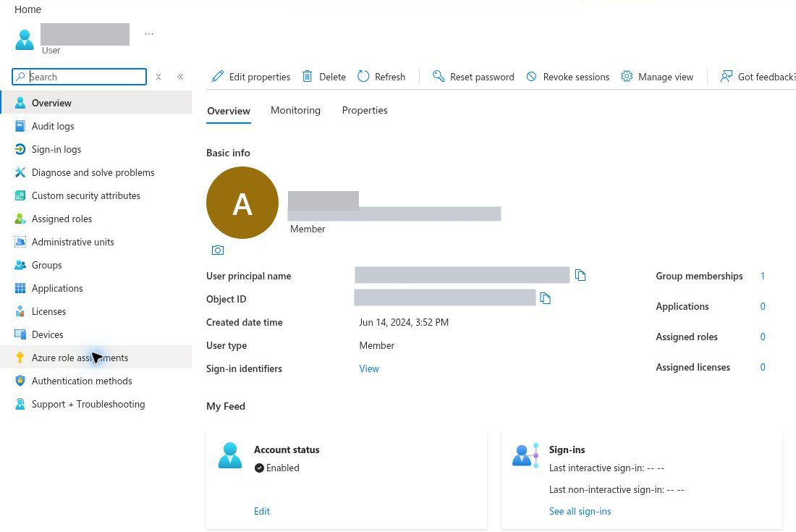The width and height of the screenshot is (796, 532).
Task: Switch to the Monitoring tab
Action: point(295,110)
